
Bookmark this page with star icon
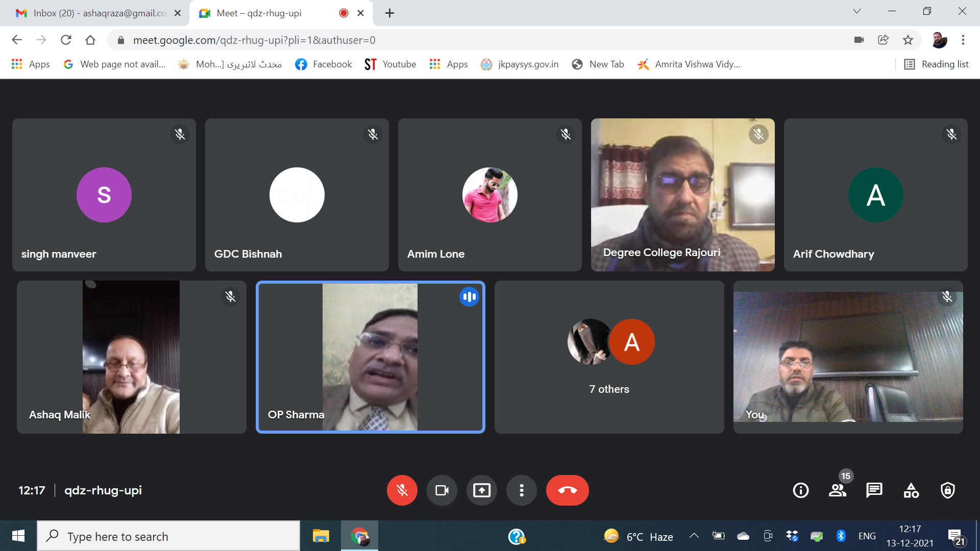click(x=908, y=40)
